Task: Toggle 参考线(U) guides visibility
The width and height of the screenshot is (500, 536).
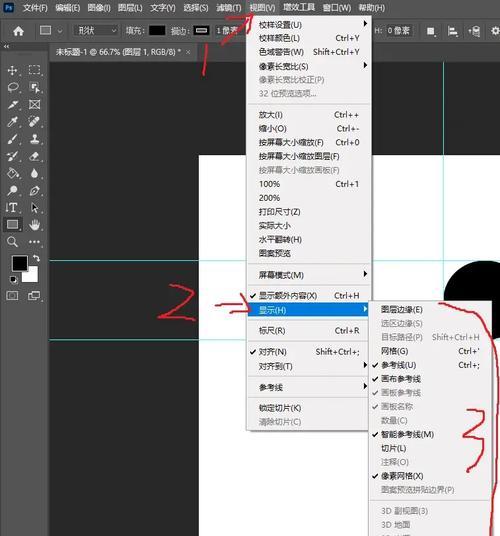Action: [430, 365]
